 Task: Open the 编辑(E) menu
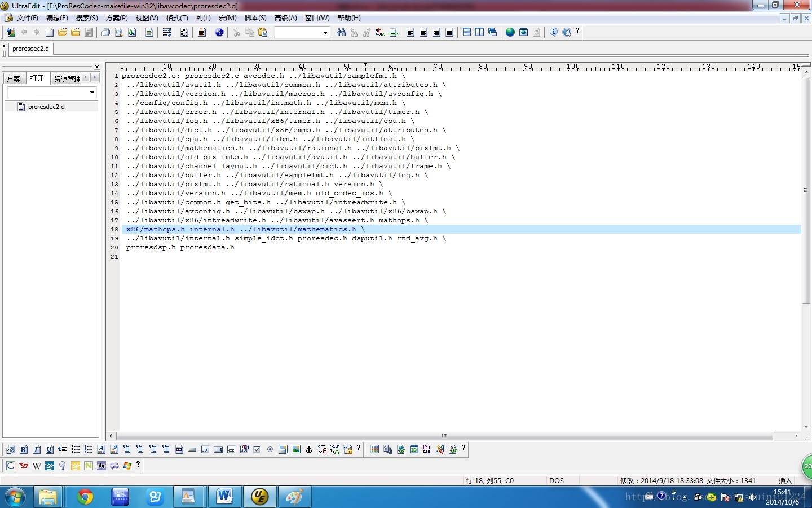pyautogui.click(x=57, y=18)
